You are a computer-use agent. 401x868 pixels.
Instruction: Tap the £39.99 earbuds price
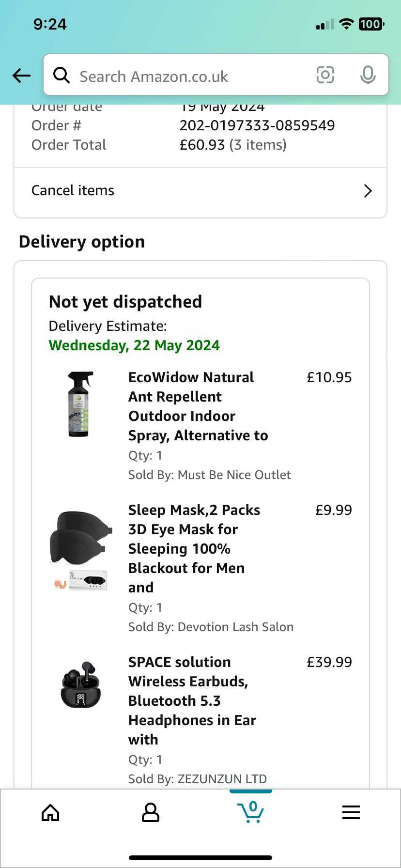click(x=329, y=662)
